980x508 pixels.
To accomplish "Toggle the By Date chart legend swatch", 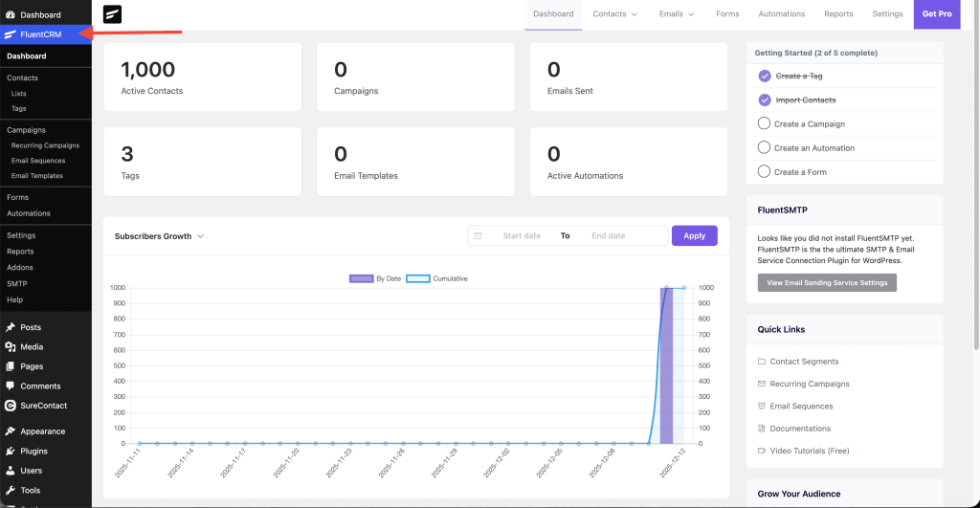I will click(361, 278).
